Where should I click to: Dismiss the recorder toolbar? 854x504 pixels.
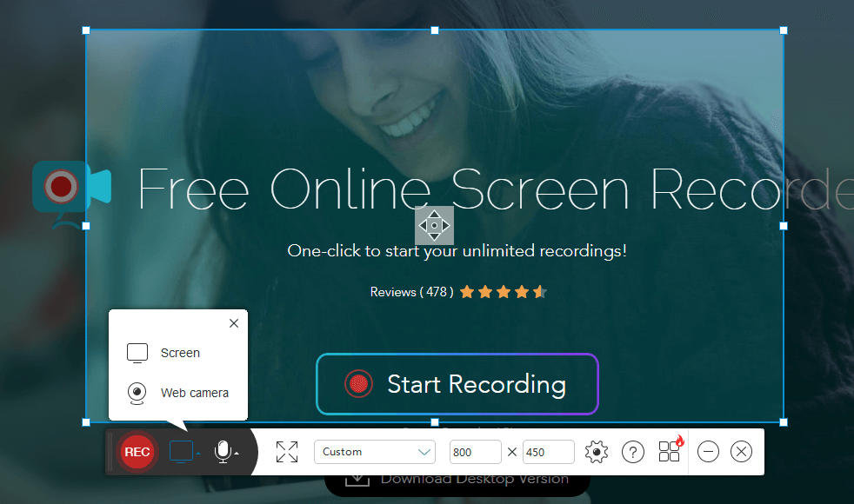click(741, 451)
